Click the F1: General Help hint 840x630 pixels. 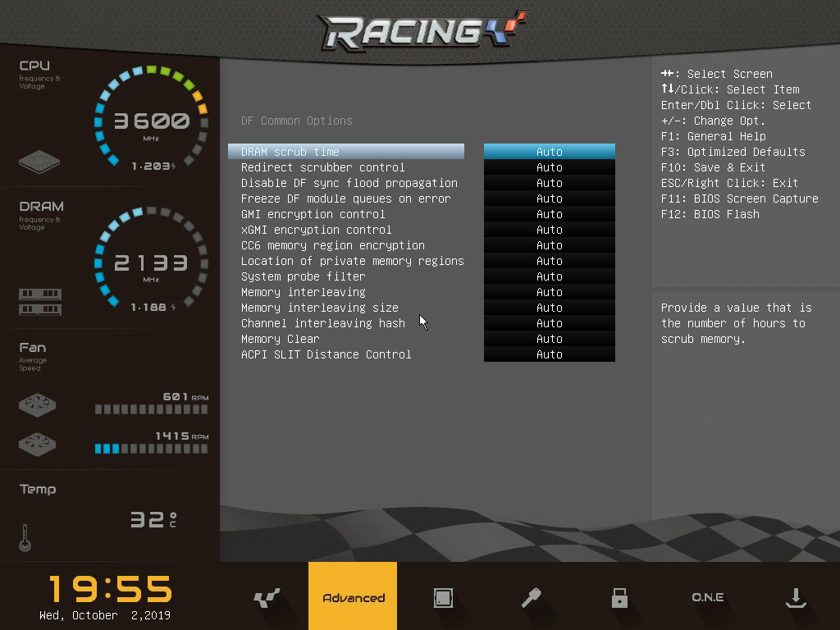coord(713,136)
